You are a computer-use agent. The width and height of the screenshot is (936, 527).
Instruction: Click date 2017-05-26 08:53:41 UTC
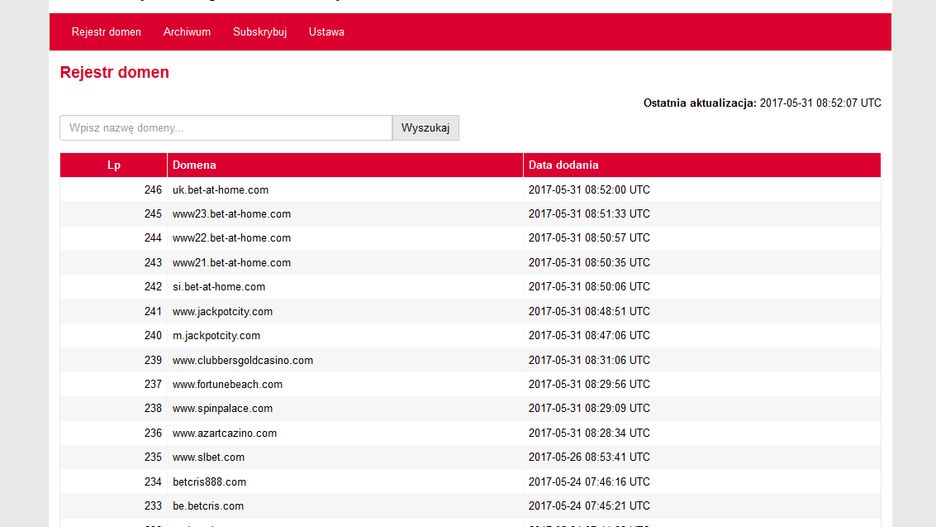589,457
